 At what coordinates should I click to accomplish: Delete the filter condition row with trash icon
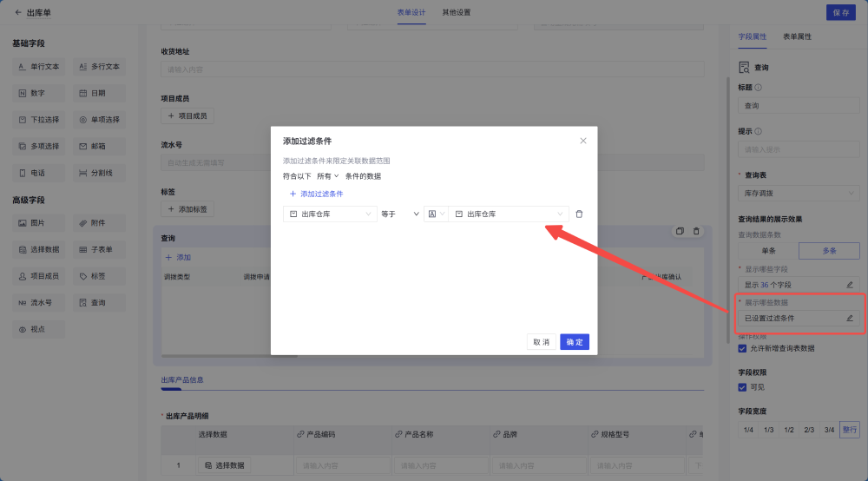(579, 214)
